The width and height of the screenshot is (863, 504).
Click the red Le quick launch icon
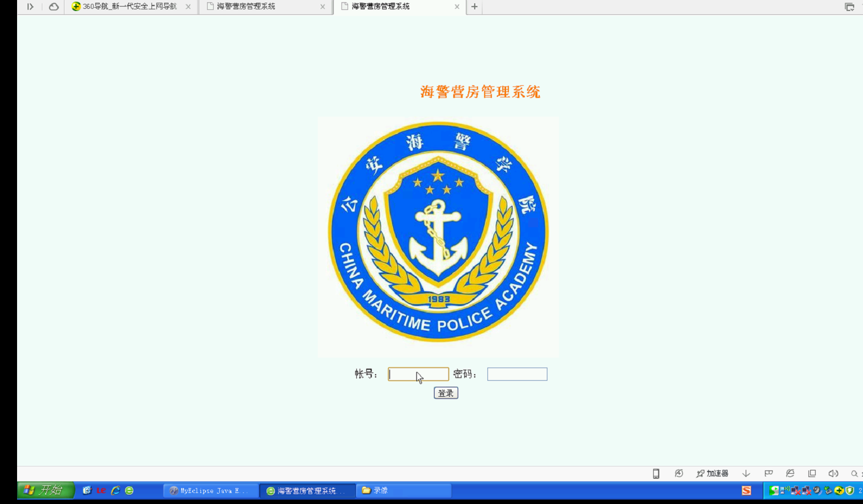click(x=101, y=490)
